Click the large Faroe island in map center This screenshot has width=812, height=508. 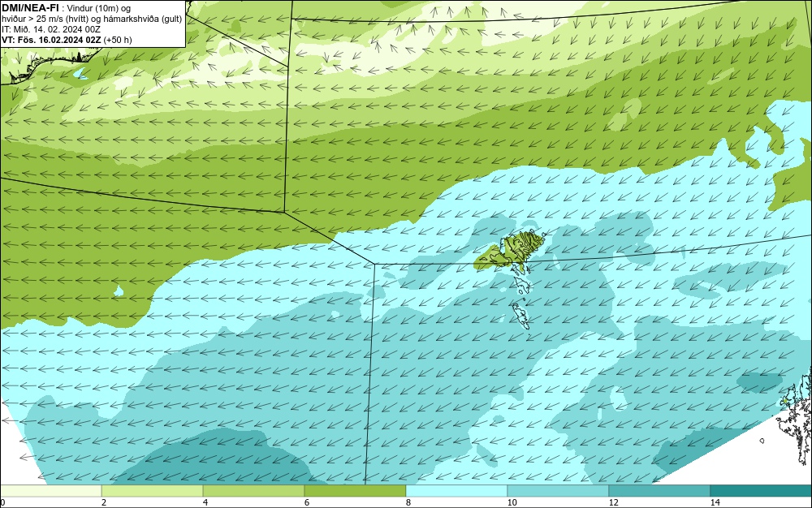tap(522, 248)
